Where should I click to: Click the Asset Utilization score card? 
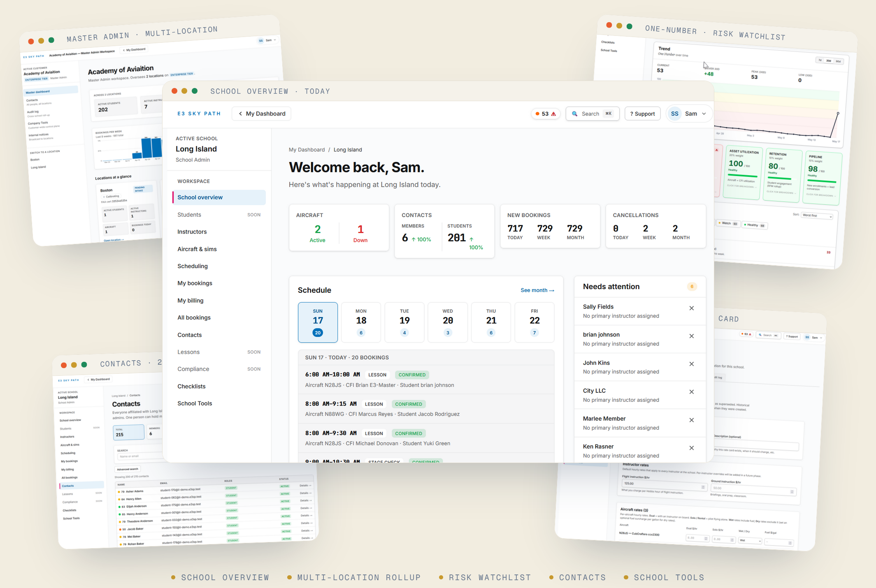(743, 173)
